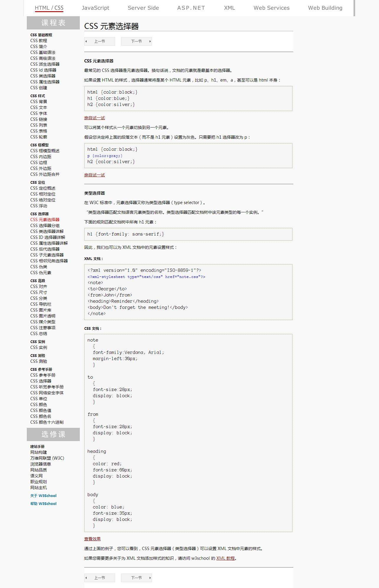Click the 下一节 button under the page title
This screenshot has width=379, height=588.
point(136,41)
